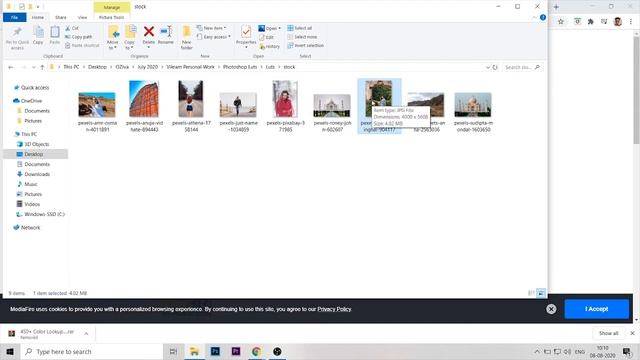Open the Privacy Policy link

click(334, 309)
